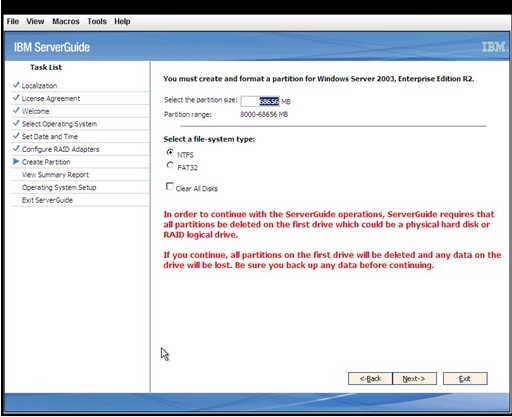Click the Exit button
Viewport: 512px width, 417px height.
[x=465, y=379]
